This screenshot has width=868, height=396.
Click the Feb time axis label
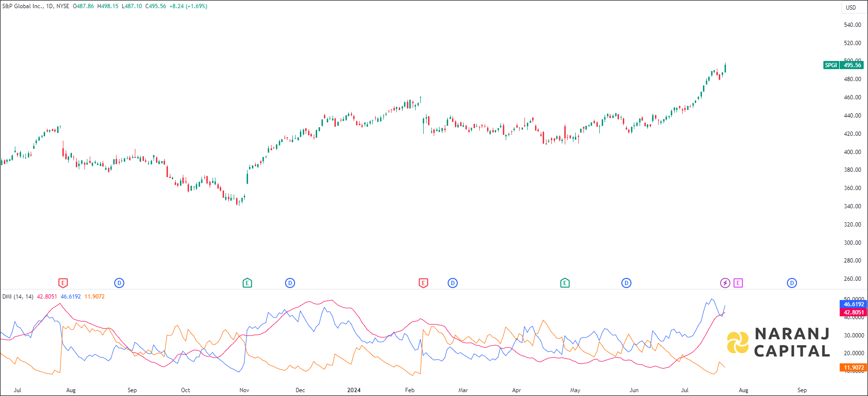pos(410,390)
